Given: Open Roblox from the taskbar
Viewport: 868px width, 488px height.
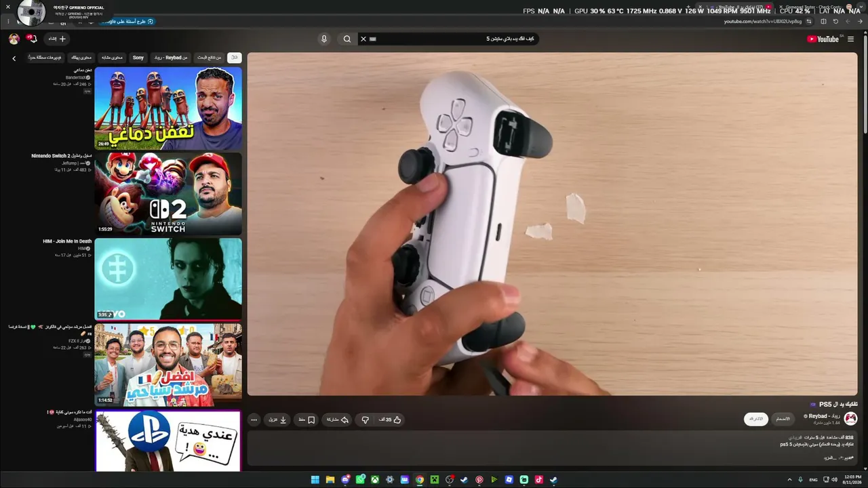Looking at the screenshot, I should click(x=509, y=480).
